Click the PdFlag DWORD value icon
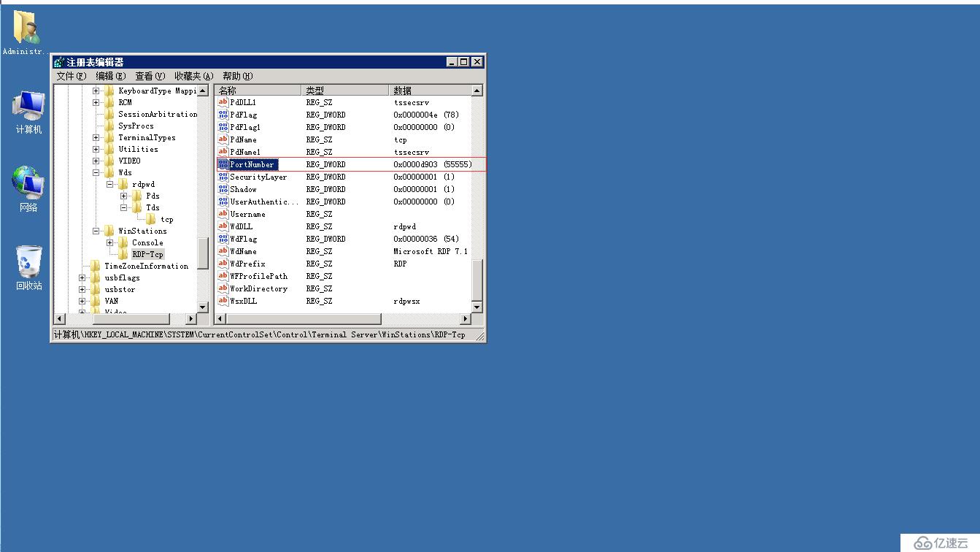980x552 pixels. tap(223, 115)
